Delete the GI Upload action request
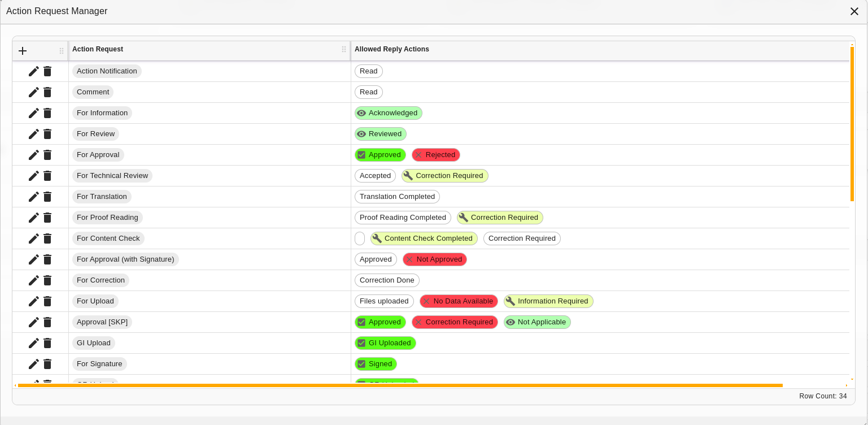Image resolution: width=868 pixels, height=425 pixels. tap(47, 343)
